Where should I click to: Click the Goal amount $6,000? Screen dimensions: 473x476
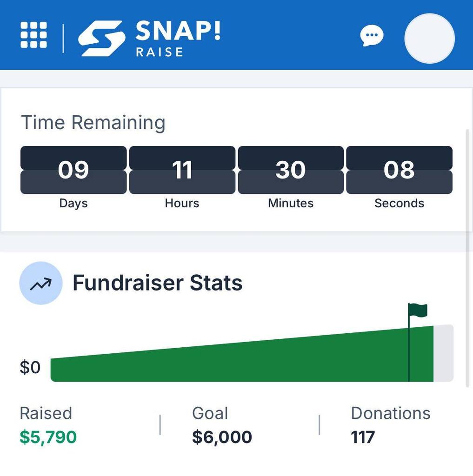222,437
